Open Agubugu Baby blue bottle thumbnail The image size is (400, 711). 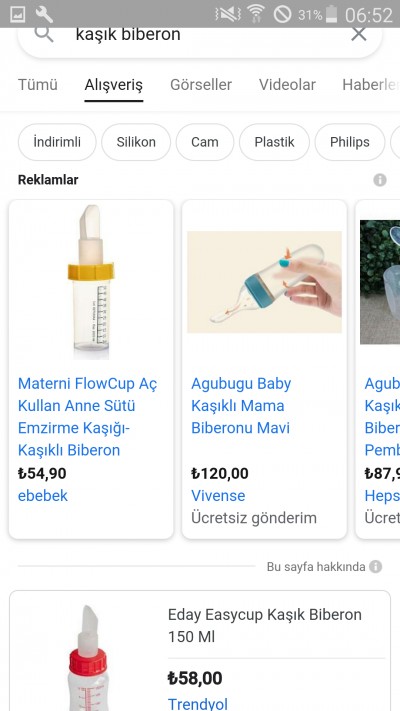[x=264, y=282]
